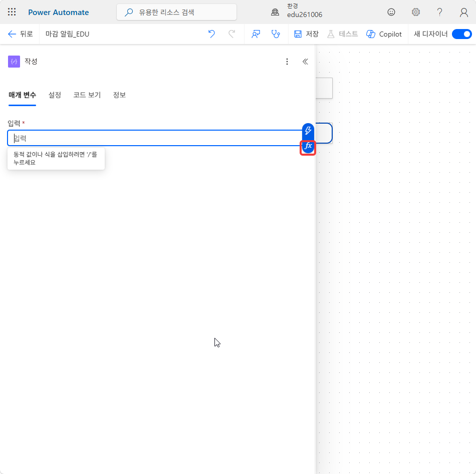Toggle the 새 디자이너 switch

tap(461, 34)
